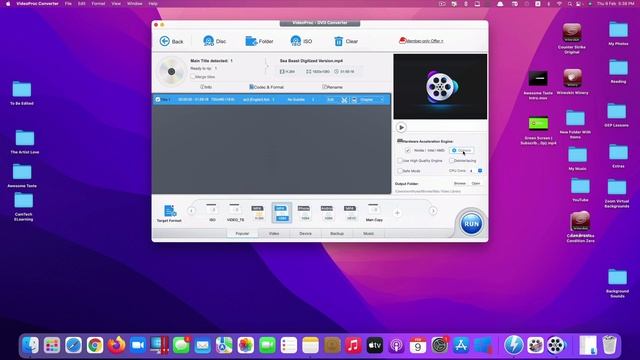This screenshot has width=640, height=360.
Task: Enable the Merge titles checkbox
Action: point(193,77)
